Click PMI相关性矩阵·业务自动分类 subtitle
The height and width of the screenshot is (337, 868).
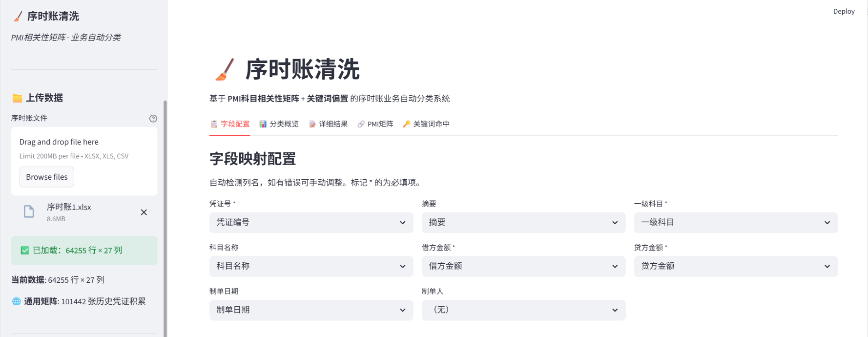tap(66, 38)
